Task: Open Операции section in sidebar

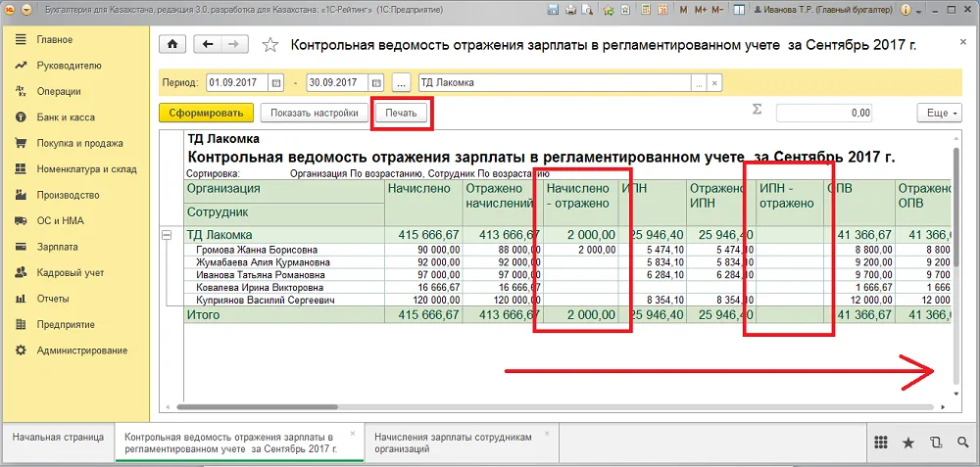Action: coord(59,92)
